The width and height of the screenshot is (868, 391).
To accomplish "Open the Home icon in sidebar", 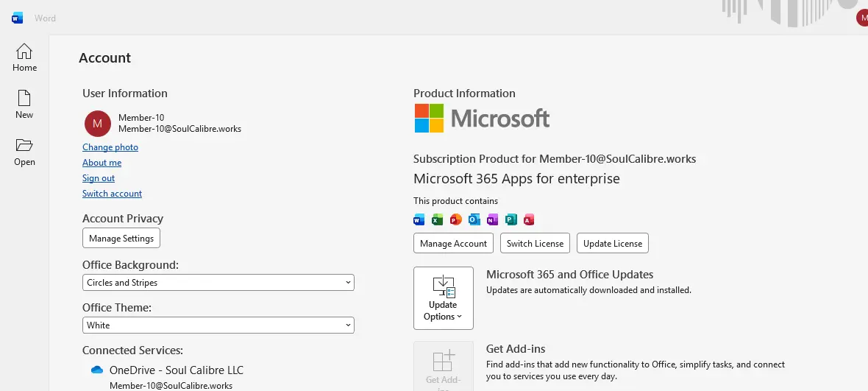I will pyautogui.click(x=24, y=52).
